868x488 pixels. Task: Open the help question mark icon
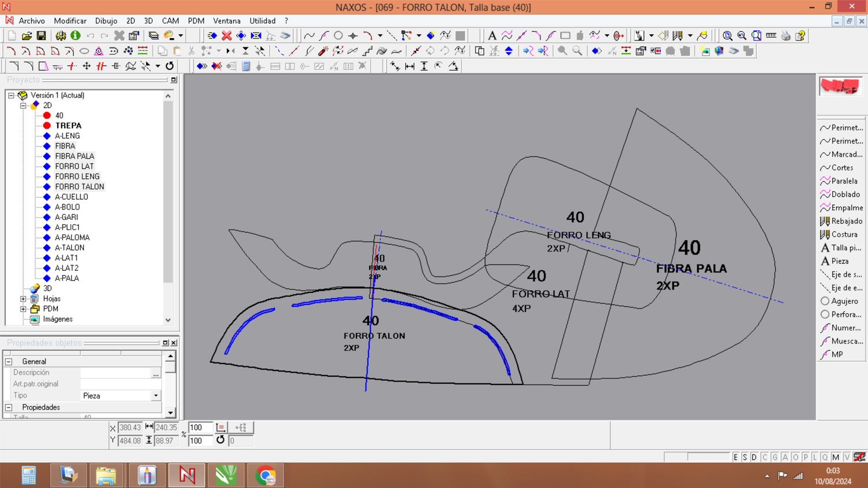click(x=800, y=36)
